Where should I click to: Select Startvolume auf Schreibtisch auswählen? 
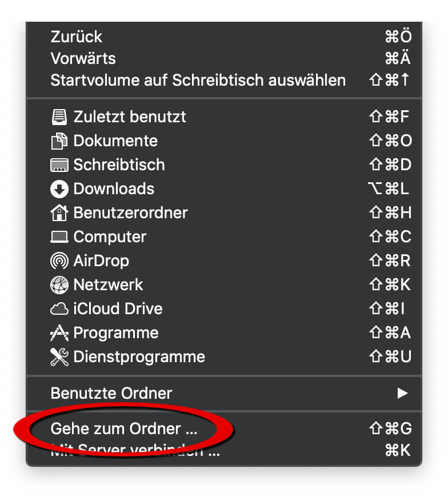pos(198,80)
